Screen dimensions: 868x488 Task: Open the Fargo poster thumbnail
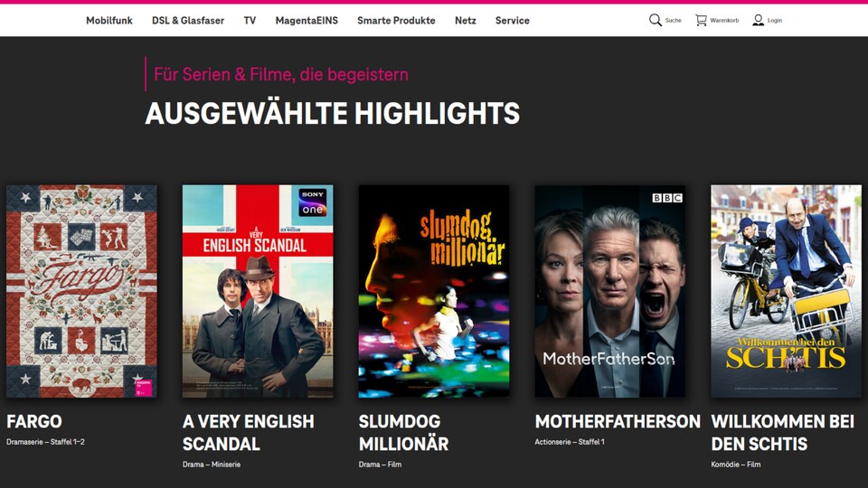click(81, 291)
